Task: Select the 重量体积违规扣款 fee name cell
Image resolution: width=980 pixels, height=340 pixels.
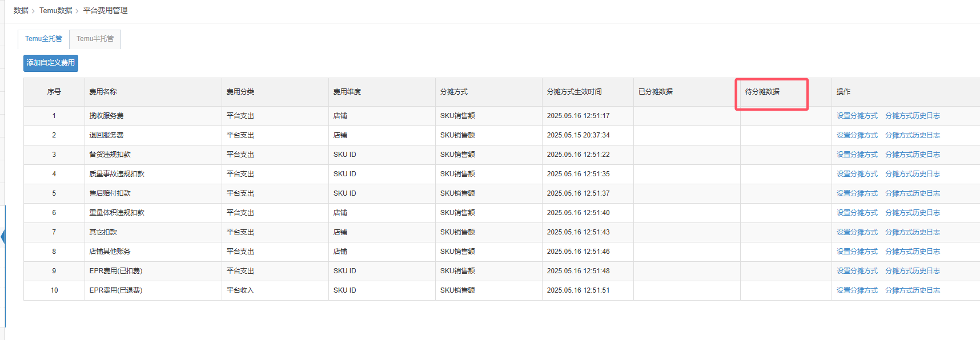Action: [153, 213]
